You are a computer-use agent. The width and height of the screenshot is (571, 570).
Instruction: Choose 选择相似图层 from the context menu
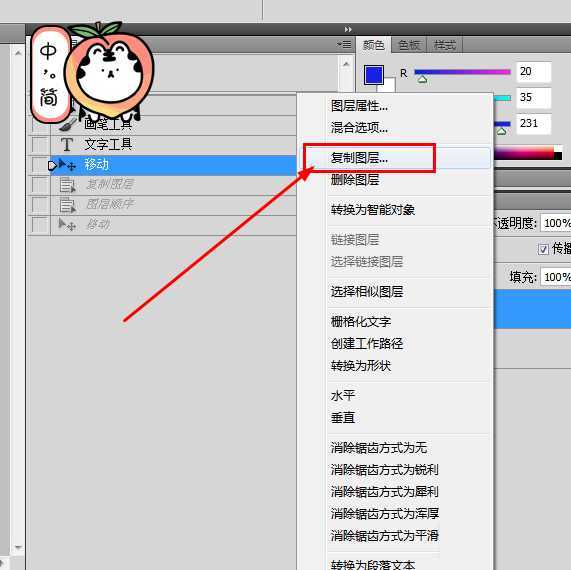(x=367, y=291)
